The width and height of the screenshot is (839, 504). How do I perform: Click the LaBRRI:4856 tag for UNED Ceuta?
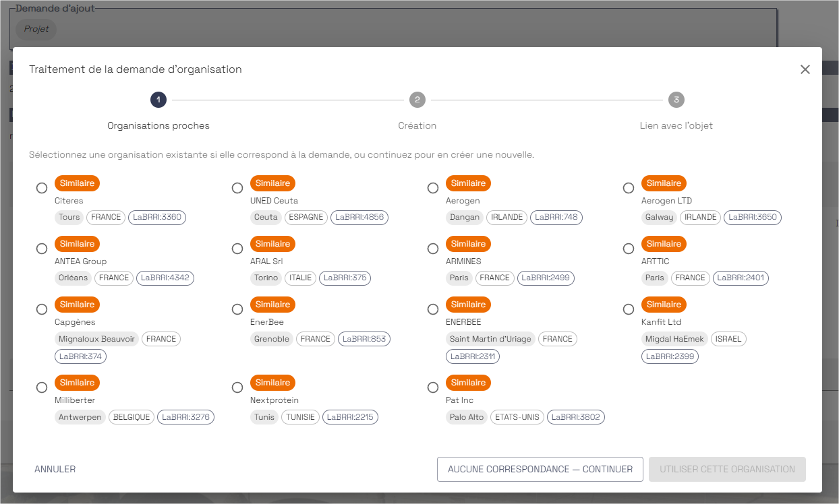coord(359,217)
